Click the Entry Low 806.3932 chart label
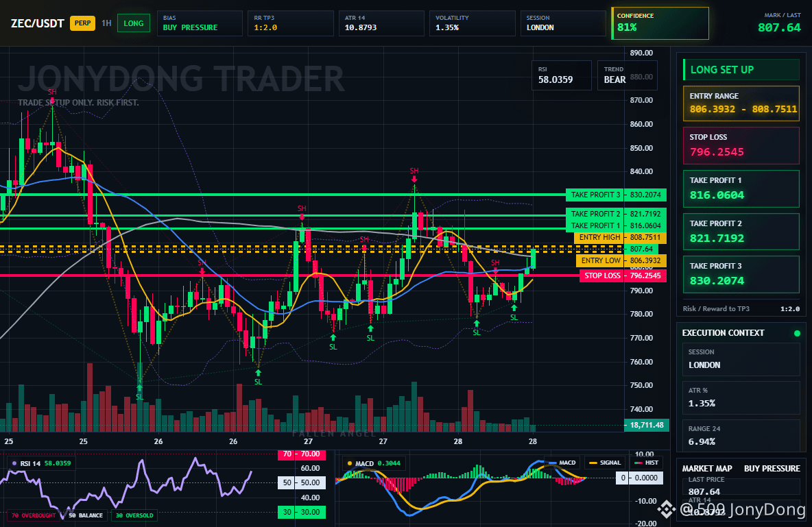This screenshot has width=812, height=527. 621,261
